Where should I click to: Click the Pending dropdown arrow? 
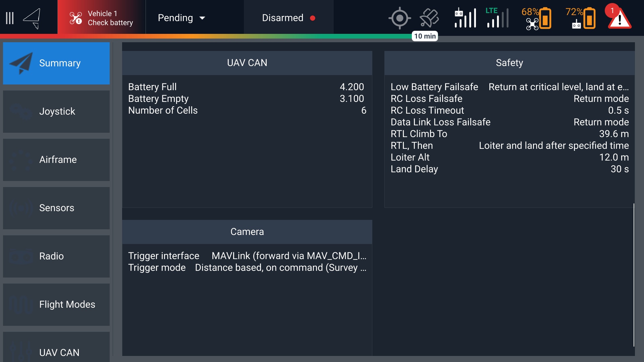202,18
